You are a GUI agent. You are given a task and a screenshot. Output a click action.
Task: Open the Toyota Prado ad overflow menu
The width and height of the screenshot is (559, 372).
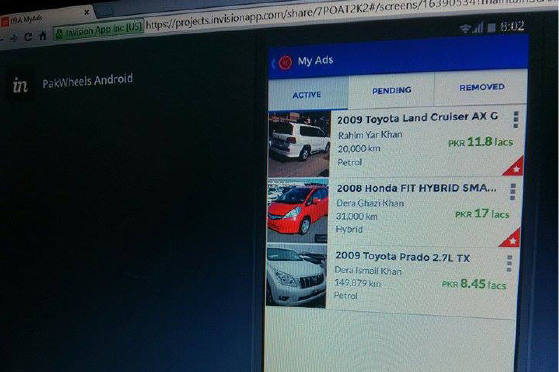[x=509, y=264]
